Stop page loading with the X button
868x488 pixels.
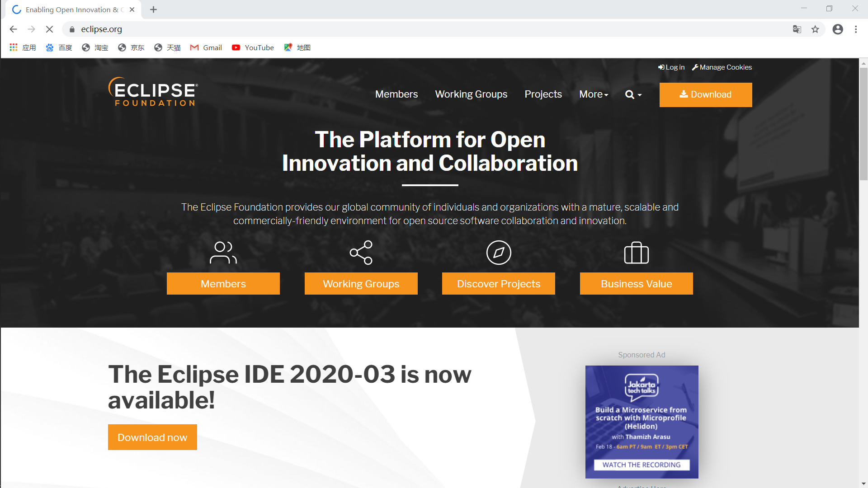tap(50, 29)
